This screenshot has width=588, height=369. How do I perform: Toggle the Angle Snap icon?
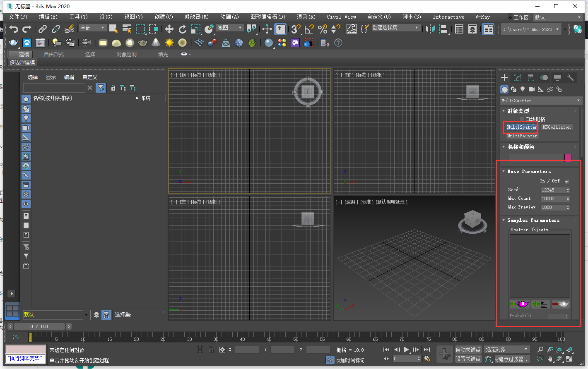click(x=309, y=29)
